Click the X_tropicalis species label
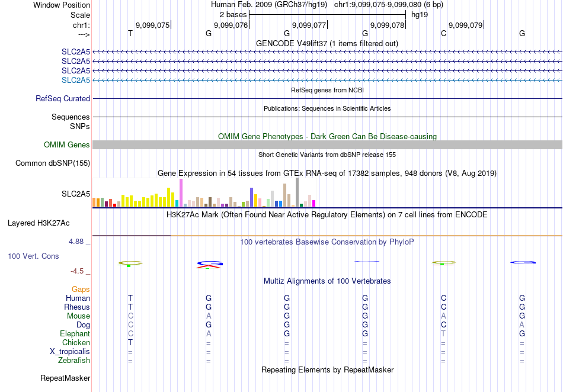 click(x=70, y=352)
